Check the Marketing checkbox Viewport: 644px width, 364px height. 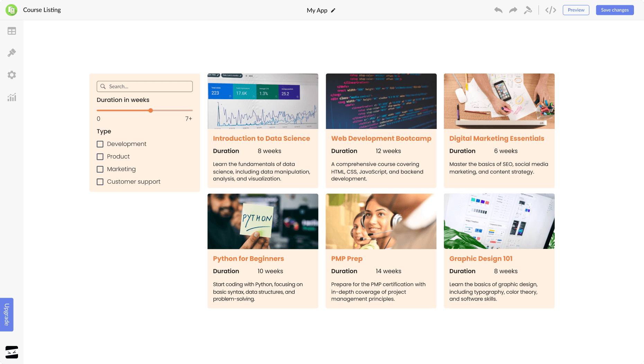(100, 169)
